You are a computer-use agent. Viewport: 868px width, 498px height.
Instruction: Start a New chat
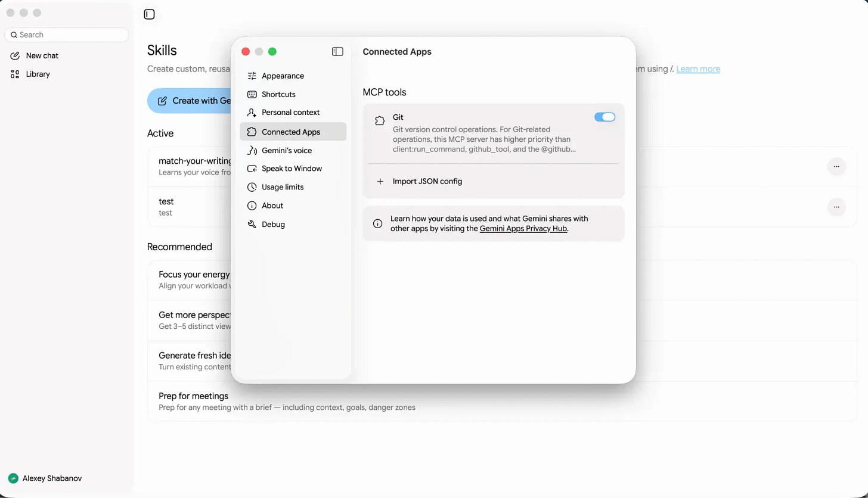[x=66, y=55]
